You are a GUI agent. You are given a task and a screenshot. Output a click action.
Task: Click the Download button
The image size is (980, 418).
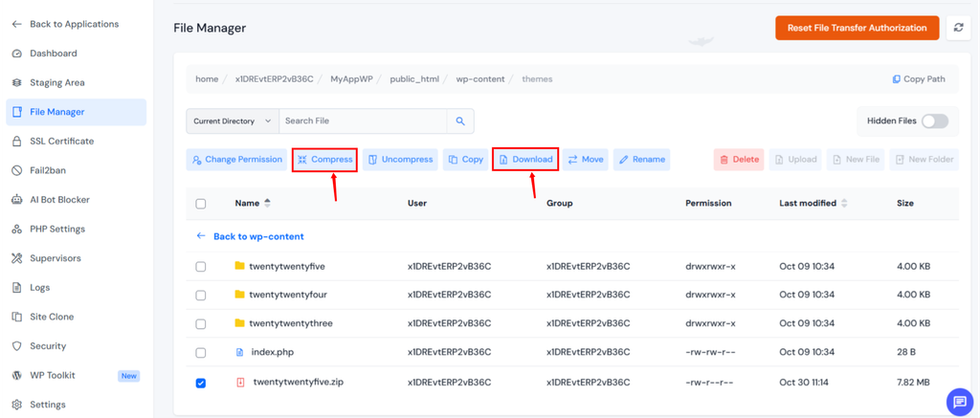pyautogui.click(x=525, y=160)
